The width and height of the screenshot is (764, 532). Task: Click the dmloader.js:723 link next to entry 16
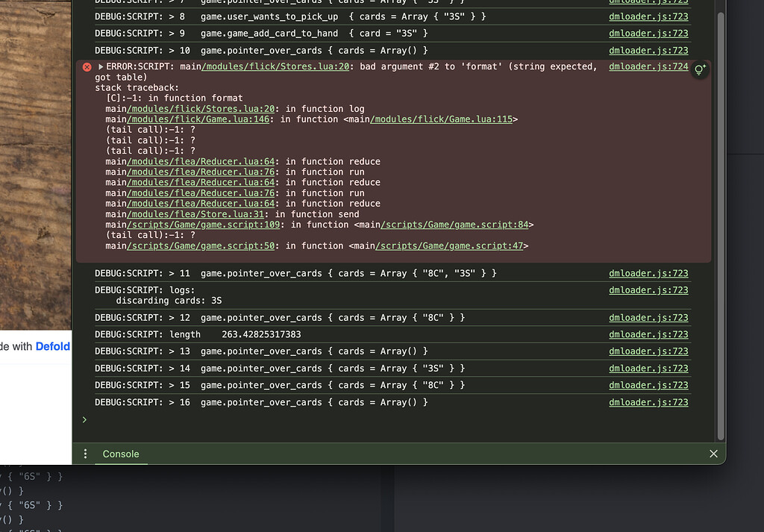pyautogui.click(x=648, y=402)
